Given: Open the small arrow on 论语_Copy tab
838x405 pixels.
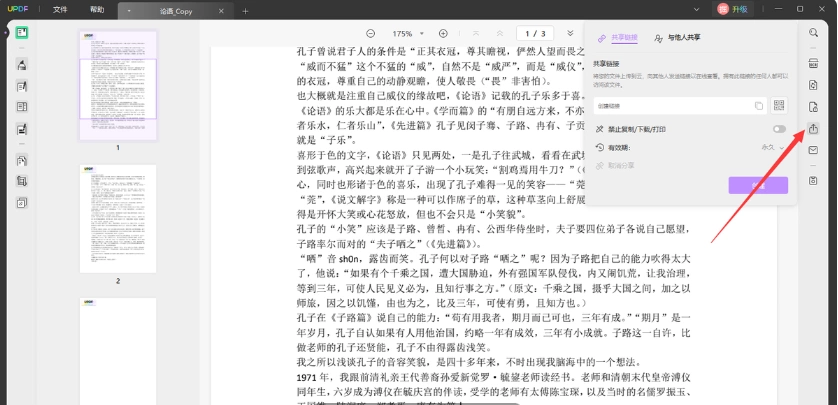Looking at the screenshot, I should (129, 11).
